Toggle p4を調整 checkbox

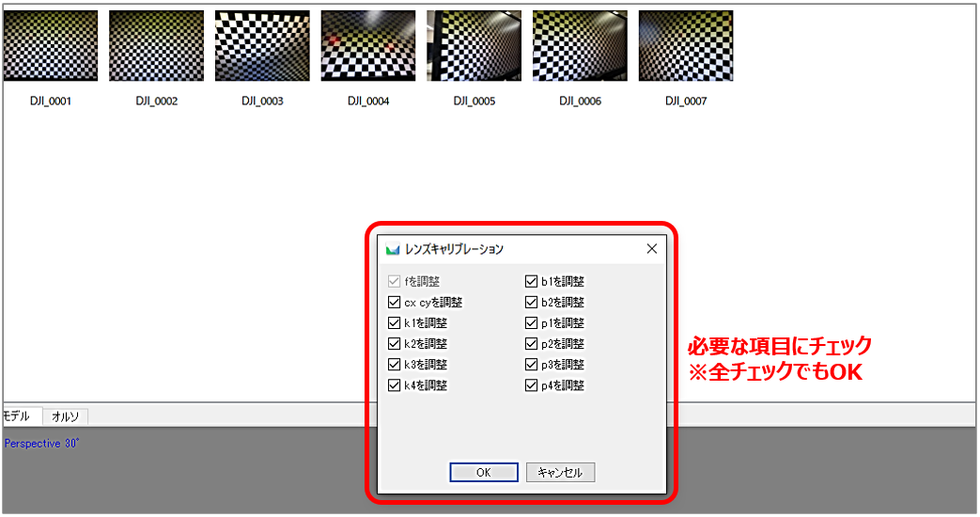[x=531, y=385]
